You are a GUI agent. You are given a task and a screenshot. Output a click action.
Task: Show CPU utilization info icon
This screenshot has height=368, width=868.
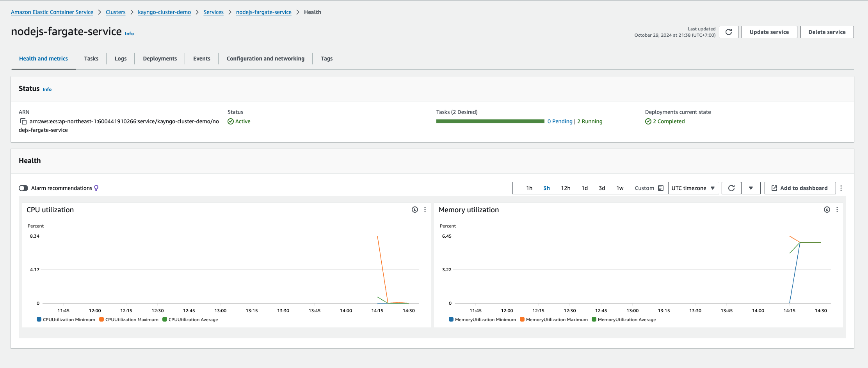[415, 210]
